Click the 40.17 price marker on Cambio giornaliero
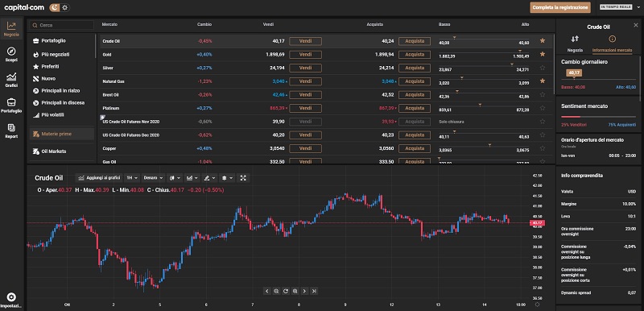 tap(574, 73)
